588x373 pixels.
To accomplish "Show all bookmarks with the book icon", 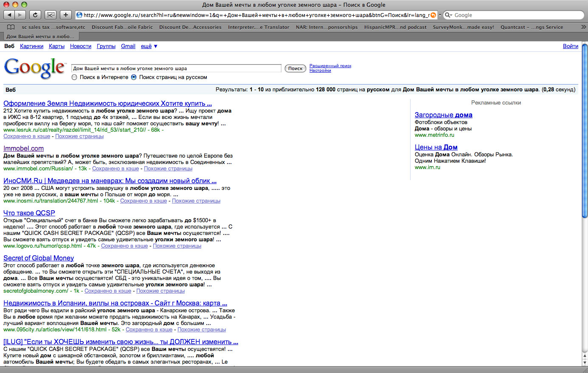I will [11, 27].
